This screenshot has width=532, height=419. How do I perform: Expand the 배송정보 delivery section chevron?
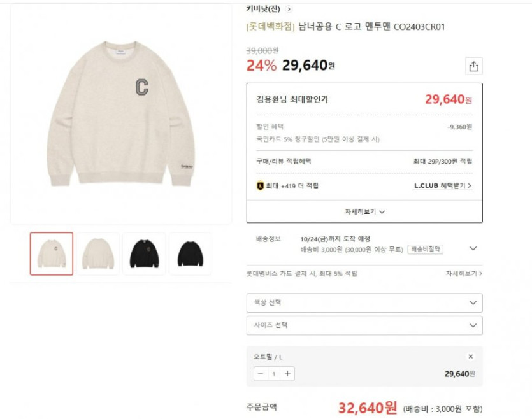point(473,248)
